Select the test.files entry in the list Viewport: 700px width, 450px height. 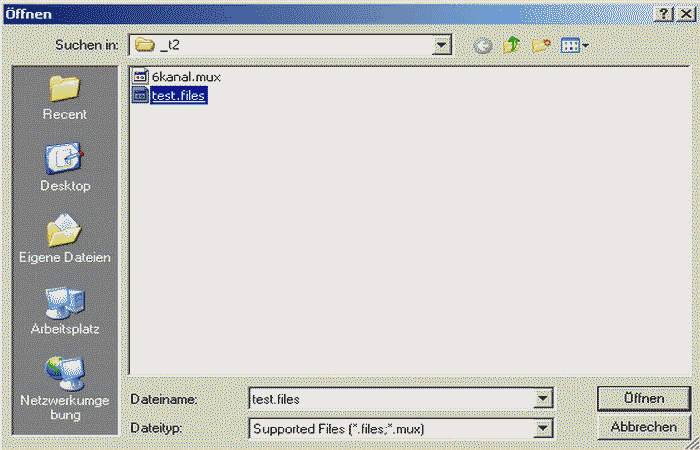178,95
